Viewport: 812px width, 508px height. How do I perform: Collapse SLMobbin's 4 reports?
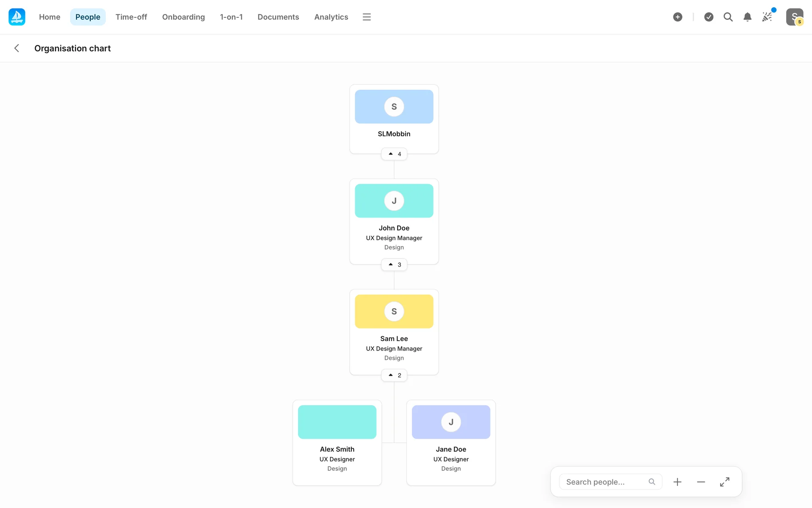pos(394,154)
